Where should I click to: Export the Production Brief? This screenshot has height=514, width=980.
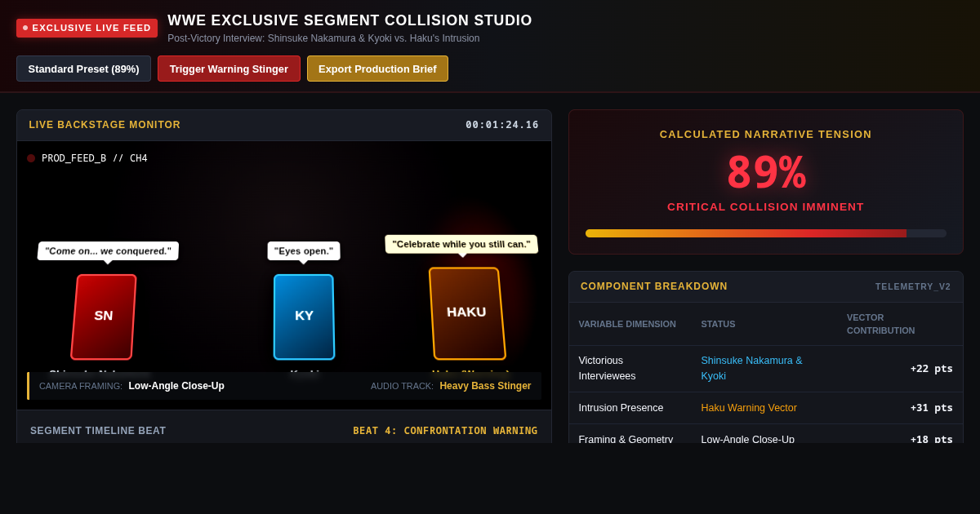coord(377,69)
